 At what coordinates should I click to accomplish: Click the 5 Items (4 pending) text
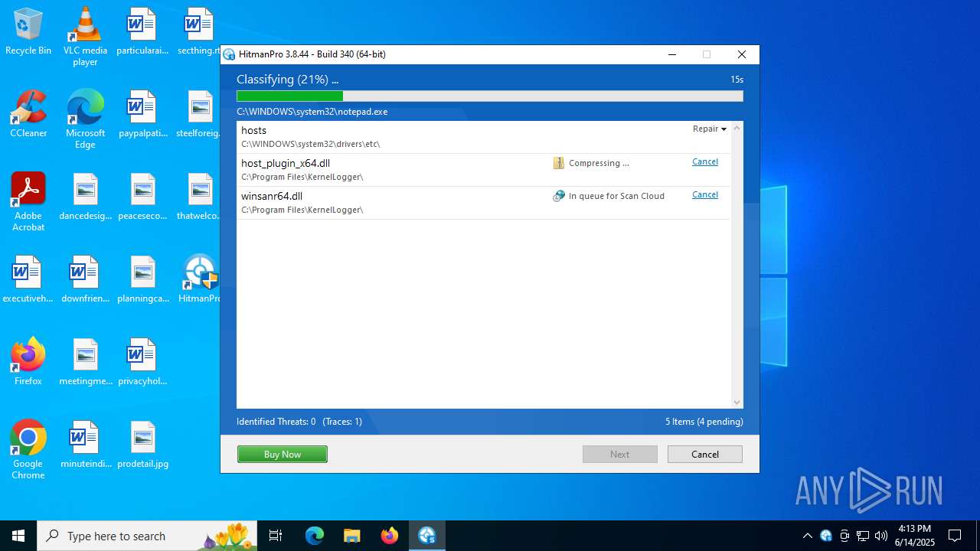coord(704,422)
